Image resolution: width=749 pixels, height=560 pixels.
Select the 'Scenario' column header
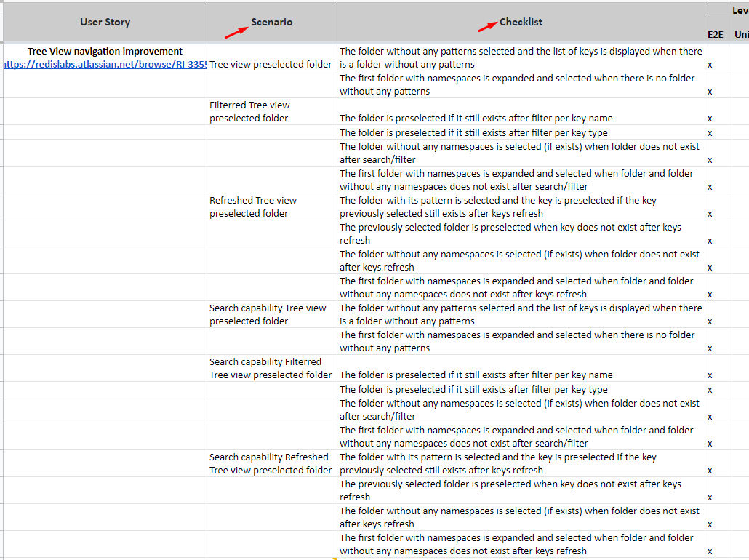pos(272,22)
